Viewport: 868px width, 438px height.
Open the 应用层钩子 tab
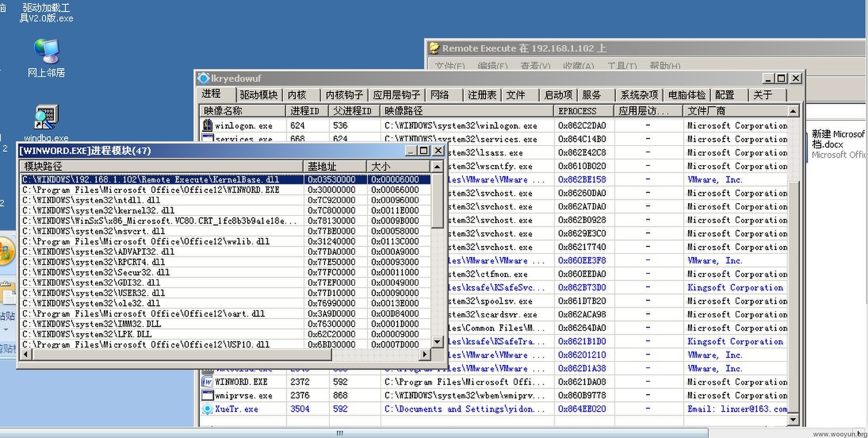click(396, 95)
